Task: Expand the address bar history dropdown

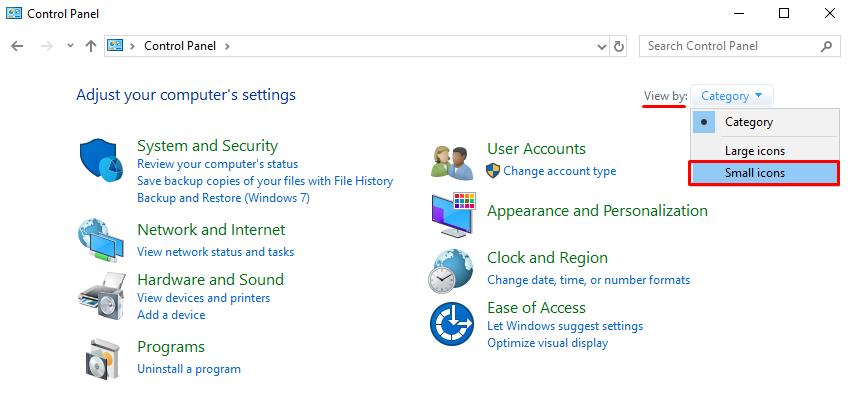Action: [x=601, y=46]
